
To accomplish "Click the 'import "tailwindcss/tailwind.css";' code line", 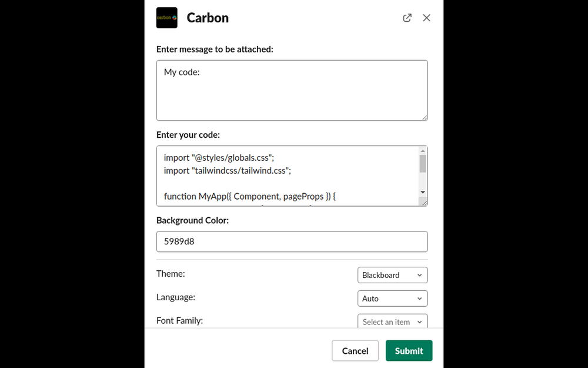I will pos(227,171).
